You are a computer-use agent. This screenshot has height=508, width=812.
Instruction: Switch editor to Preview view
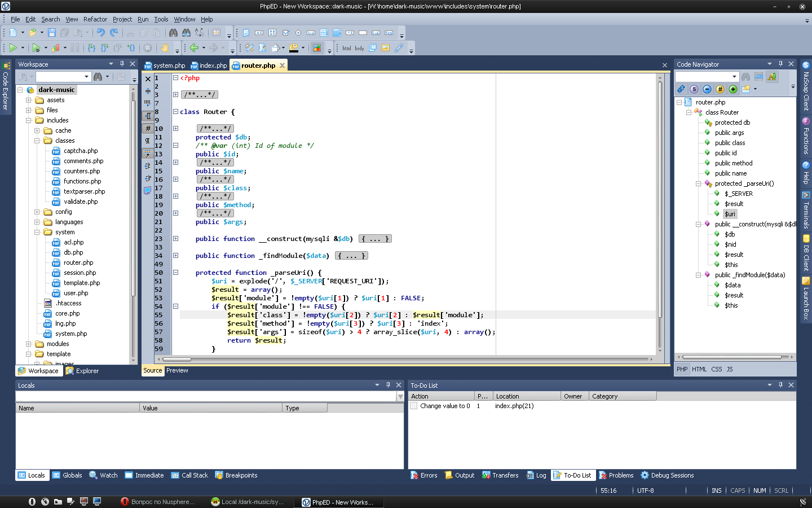[x=177, y=370]
